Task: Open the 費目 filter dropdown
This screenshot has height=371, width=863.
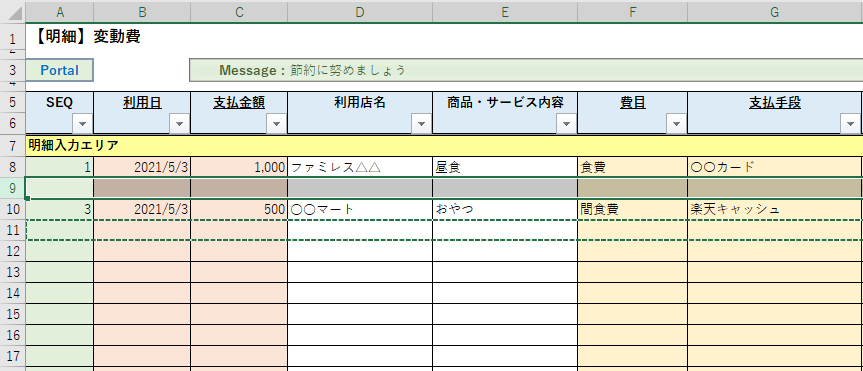Action: (676, 124)
